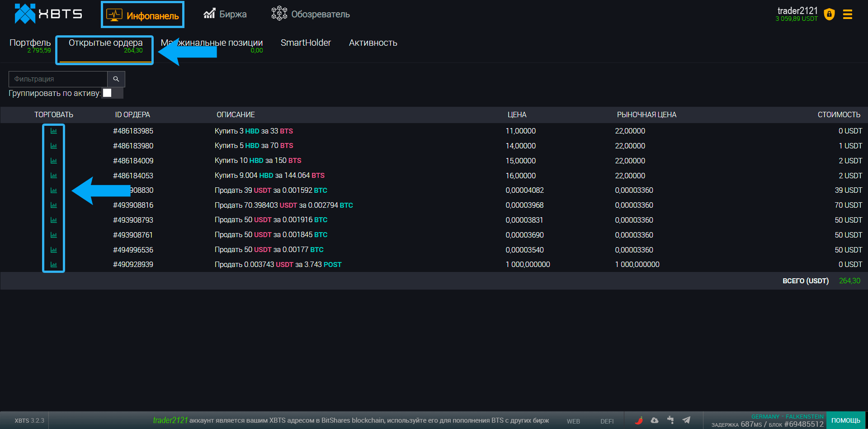
Task: Open the Telegram paper plane icon
Action: click(686, 420)
